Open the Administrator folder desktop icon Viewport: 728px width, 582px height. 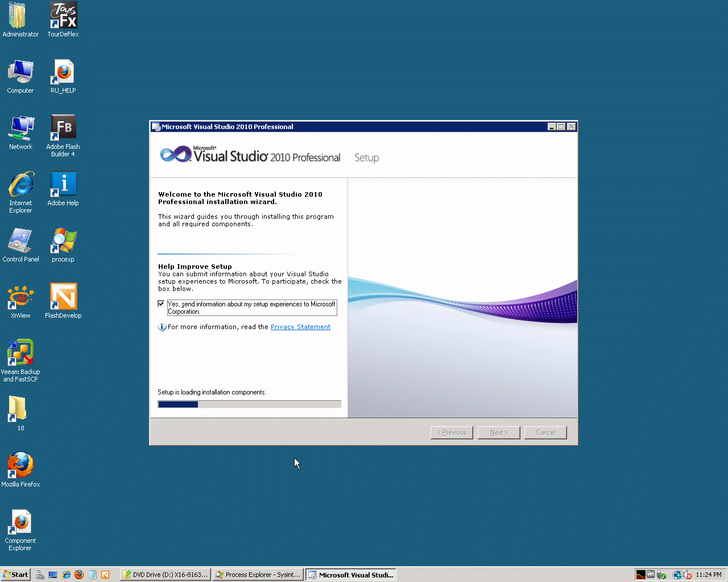coord(20,19)
